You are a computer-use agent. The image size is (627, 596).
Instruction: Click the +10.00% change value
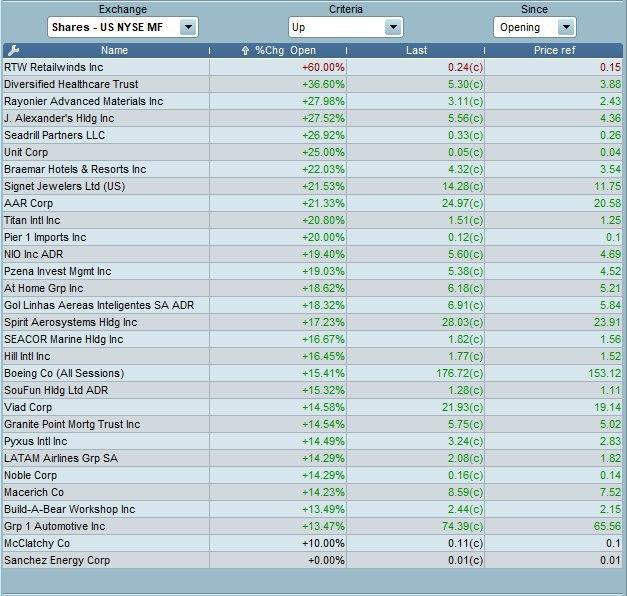coord(323,543)
